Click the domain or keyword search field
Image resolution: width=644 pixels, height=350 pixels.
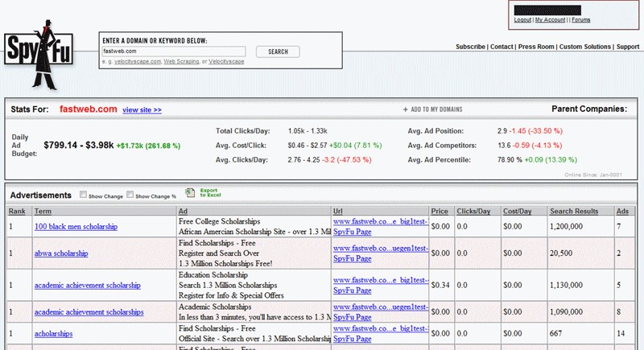click(x=173, y=51)
